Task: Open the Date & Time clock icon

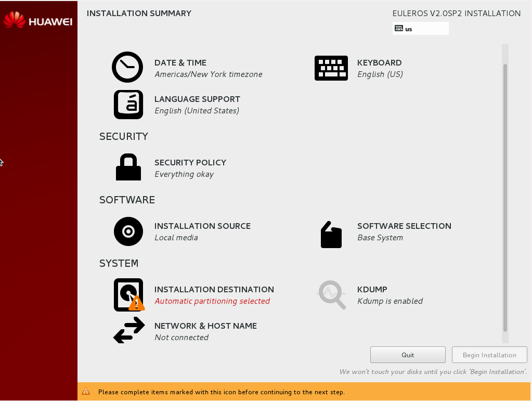Action: point(127,67)
